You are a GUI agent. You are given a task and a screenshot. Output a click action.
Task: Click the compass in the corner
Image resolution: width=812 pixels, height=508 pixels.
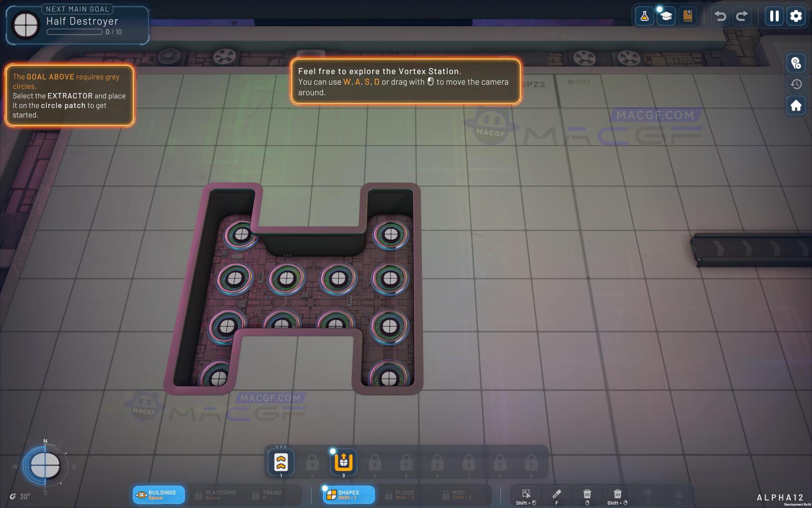45,466
